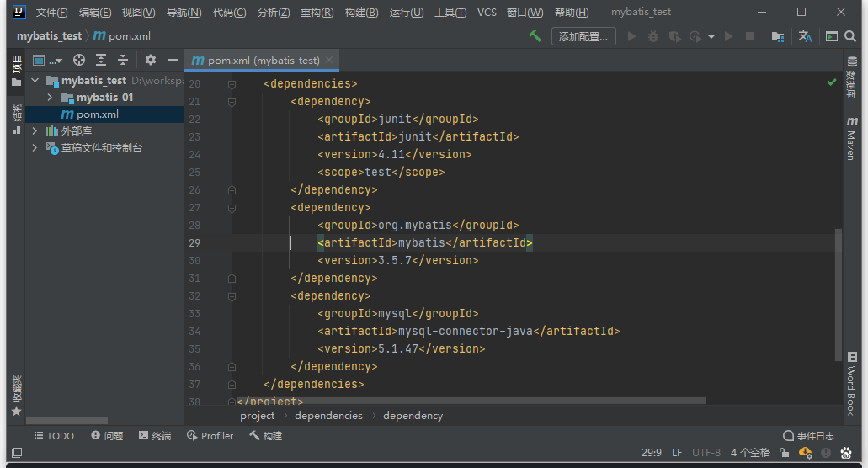
Task: Click the 添加配置... button
Action: pos(583,36)
